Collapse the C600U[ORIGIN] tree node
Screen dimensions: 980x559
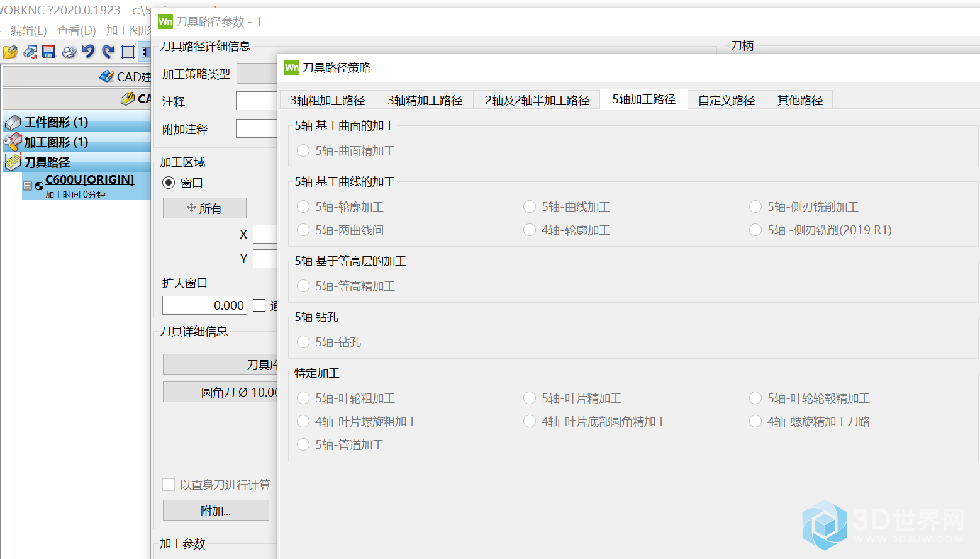point(28,186)
